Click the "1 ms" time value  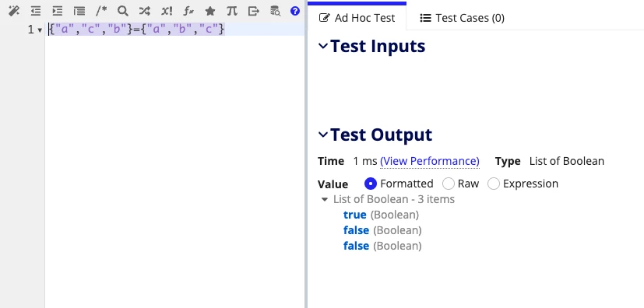point(365,161)
